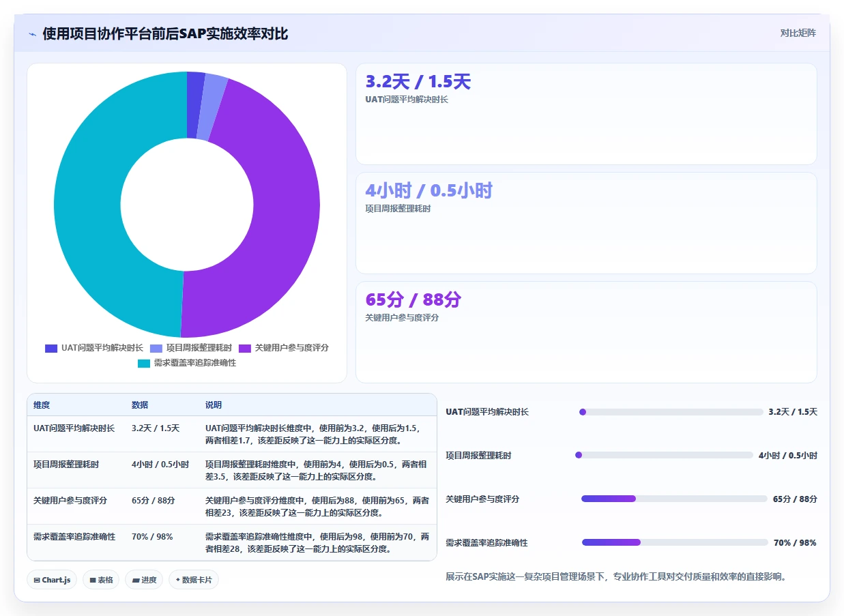Click the Chart.js tag chip

53,580
